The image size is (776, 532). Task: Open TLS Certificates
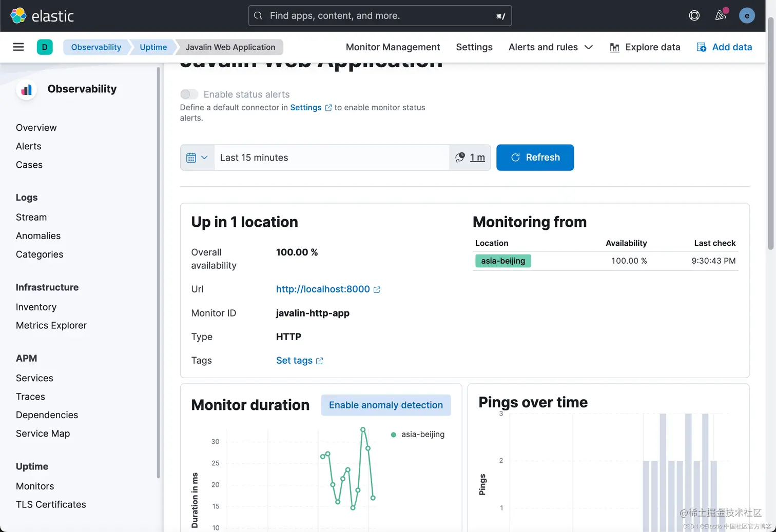[x=51, y=505]
